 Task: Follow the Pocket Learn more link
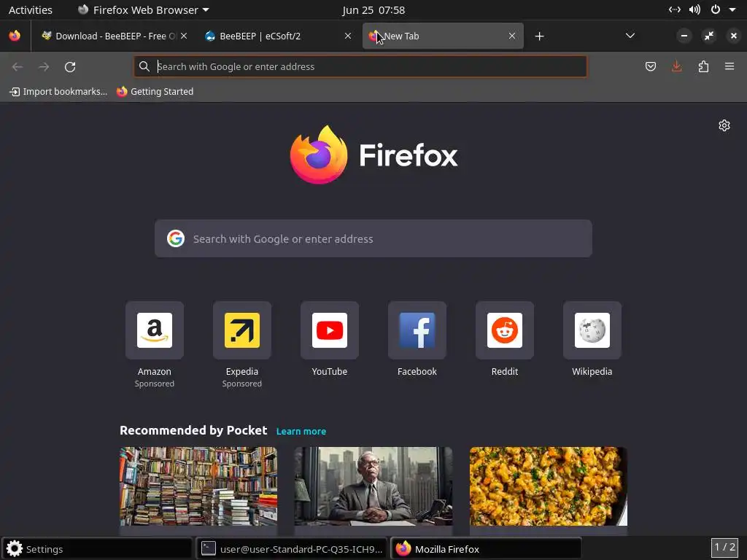tap(301, 432)
